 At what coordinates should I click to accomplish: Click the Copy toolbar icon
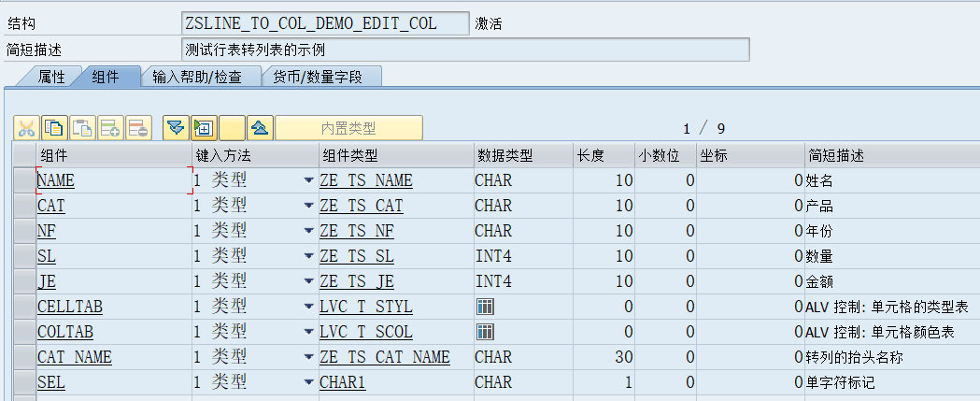pyautogui.click(x=54, y=128)
